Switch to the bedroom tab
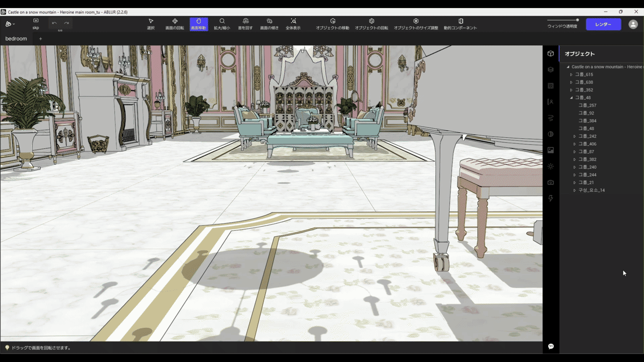The height and width of the screenshot is (362, 644). (x=16, y=39)
